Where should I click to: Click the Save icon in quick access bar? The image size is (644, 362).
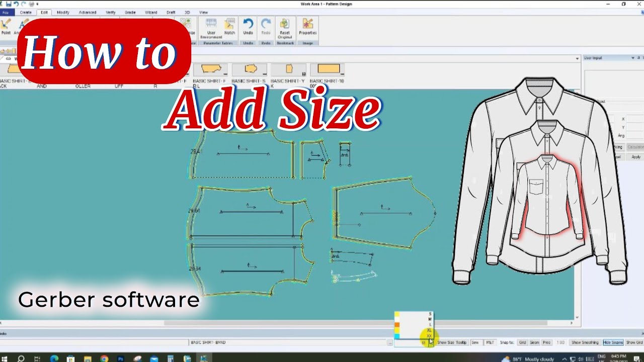[9, 4]
